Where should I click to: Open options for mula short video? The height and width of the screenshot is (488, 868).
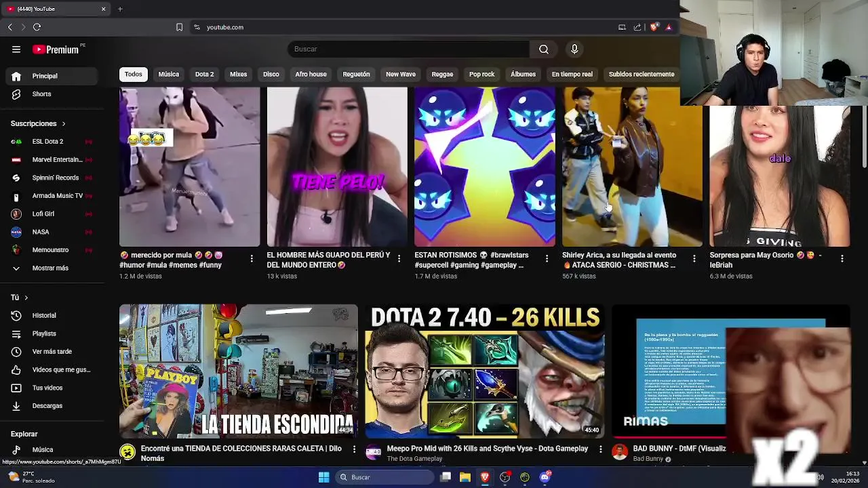[x=252, y=258]
